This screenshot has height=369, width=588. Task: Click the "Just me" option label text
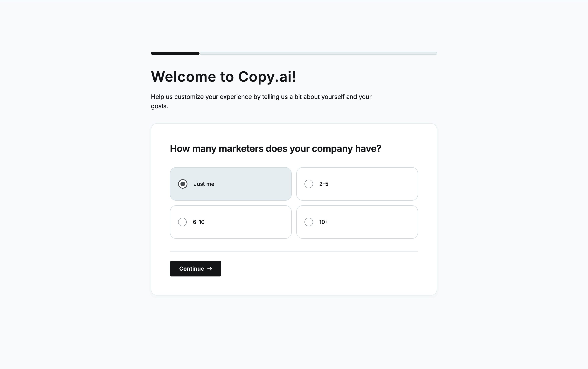coord(204,184)
